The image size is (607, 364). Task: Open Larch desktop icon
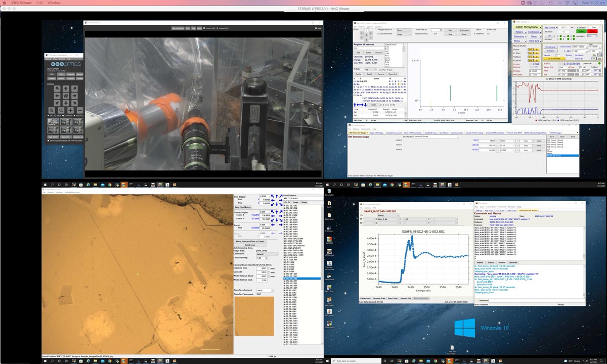tap(329, 203)
